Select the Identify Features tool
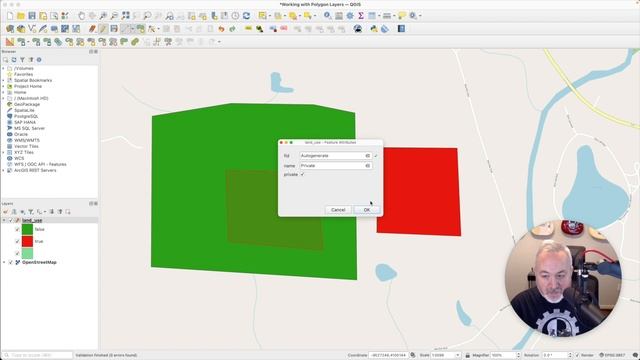Image resolution: width=640 pixels, height=360 pixels. 327,16
